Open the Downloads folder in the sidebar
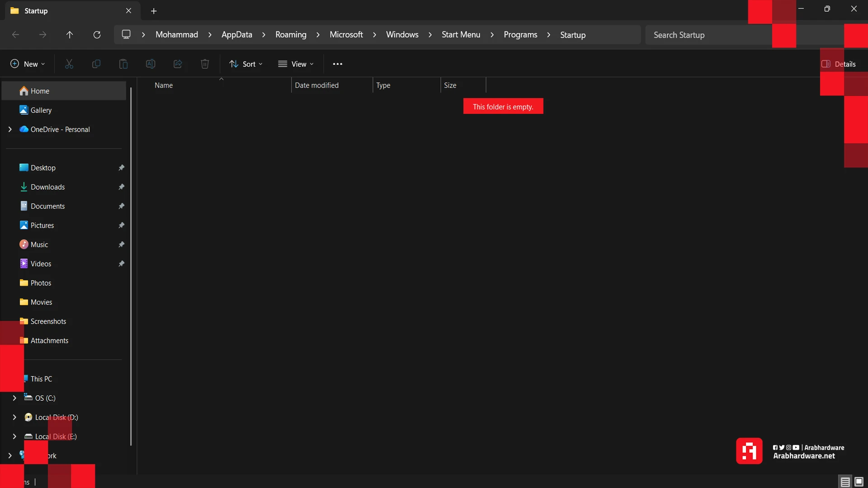Viewport: 868px width, 488px height. pyautogui.click(x=48, y=187)
